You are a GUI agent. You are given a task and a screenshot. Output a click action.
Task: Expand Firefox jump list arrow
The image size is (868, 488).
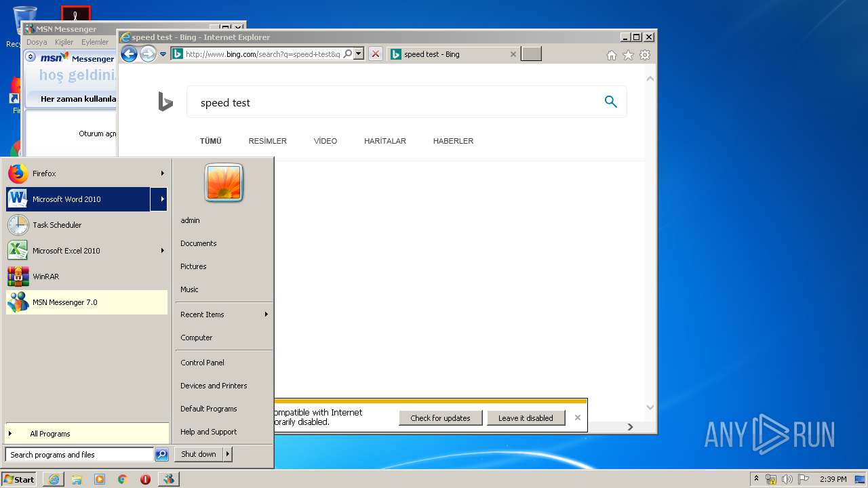pos(162,174)
